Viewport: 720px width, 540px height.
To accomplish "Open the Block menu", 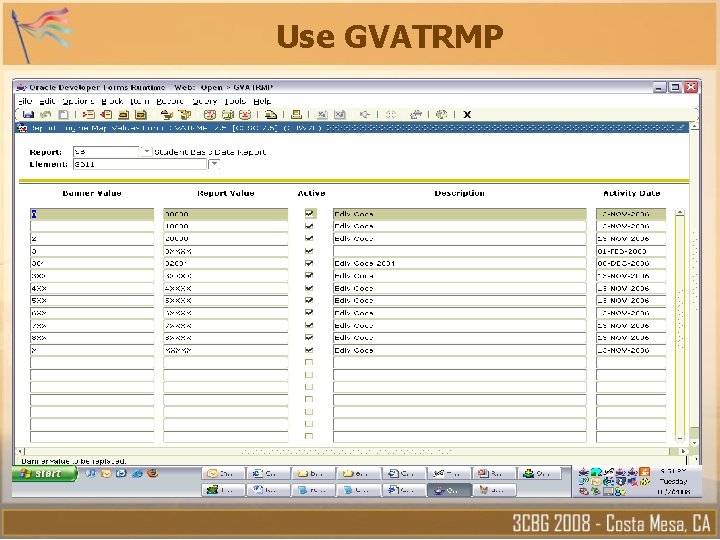I will click(x=112, y=101).
